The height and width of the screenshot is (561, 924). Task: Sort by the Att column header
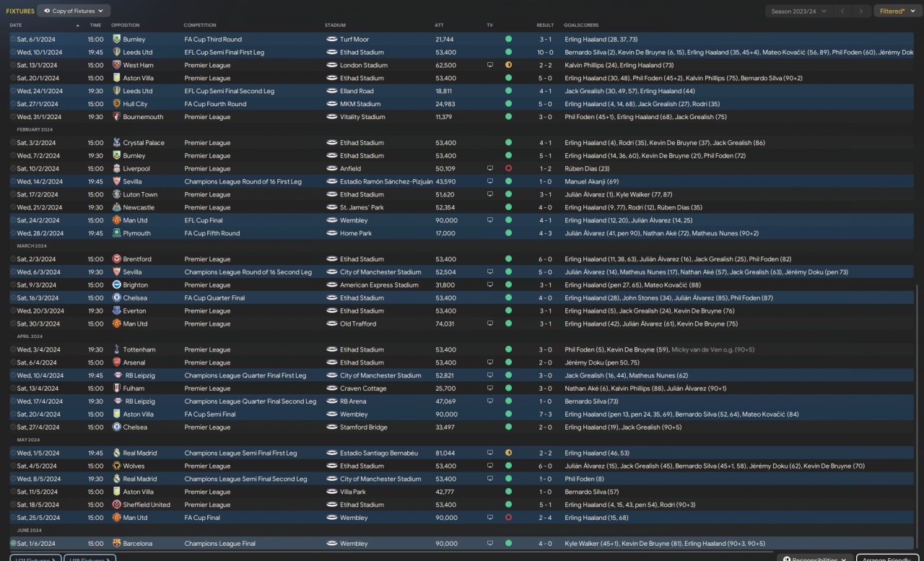click(439, 25)
